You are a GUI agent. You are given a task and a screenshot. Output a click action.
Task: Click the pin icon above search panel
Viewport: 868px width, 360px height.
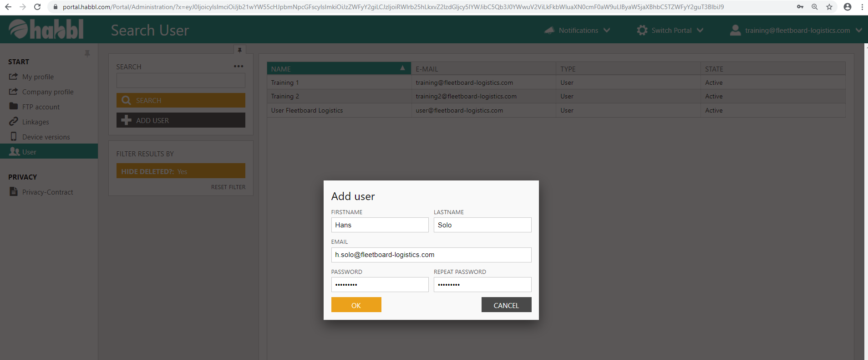239,50
